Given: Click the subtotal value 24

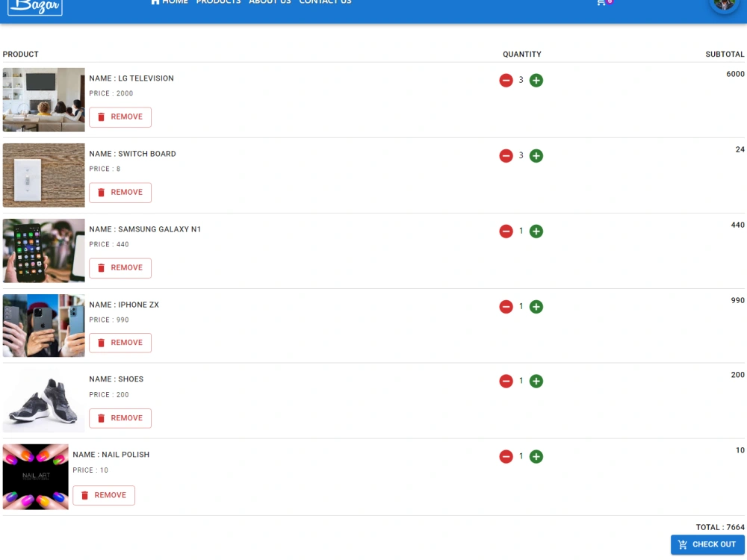Looking at the screenshot, I should [x=740, y=149].
